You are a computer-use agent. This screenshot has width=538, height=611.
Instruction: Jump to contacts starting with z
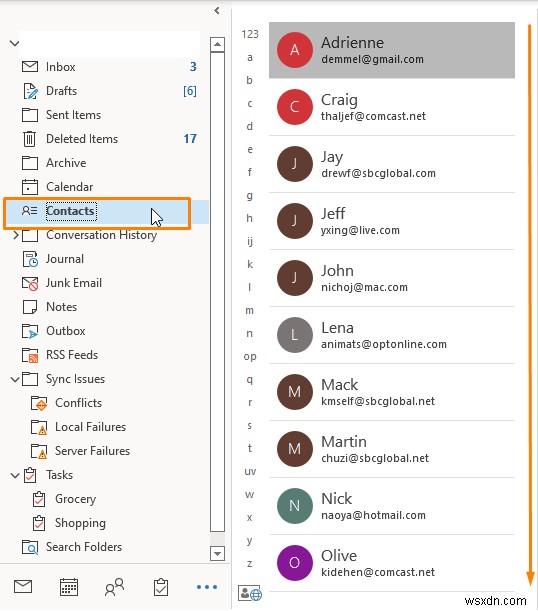[249, 563]
